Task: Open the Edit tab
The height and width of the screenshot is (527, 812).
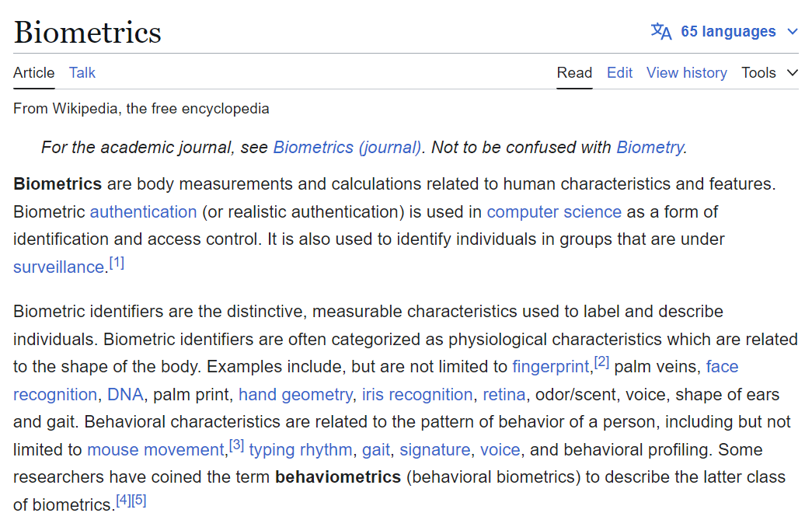Action: point(619,73)
